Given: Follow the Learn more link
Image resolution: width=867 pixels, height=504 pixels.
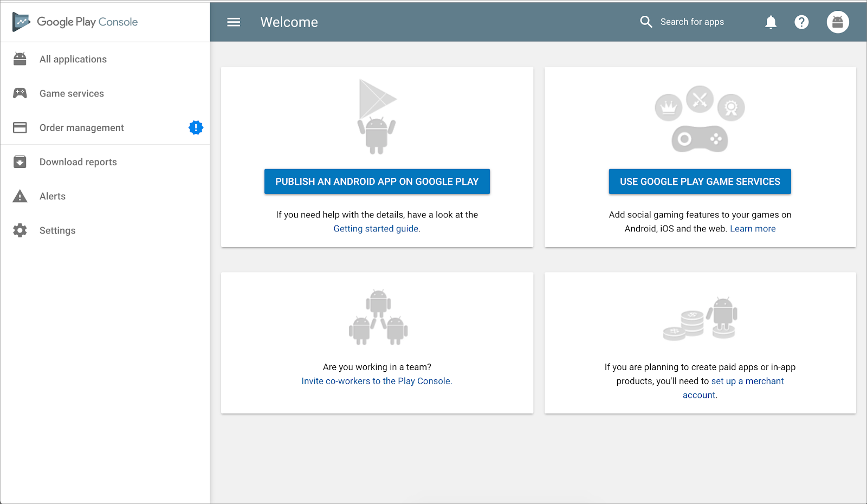Looking at the screenshot, I should [753, 229].
